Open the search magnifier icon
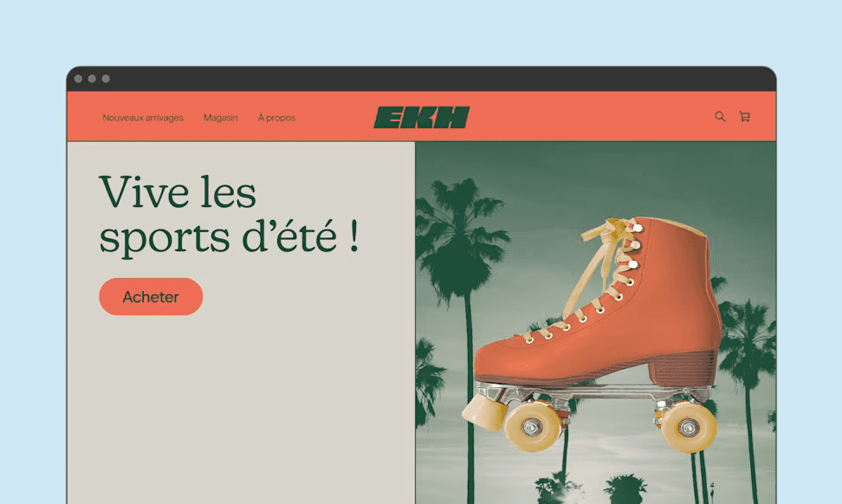This screenshot has height=504, width=842. [720, 116]
